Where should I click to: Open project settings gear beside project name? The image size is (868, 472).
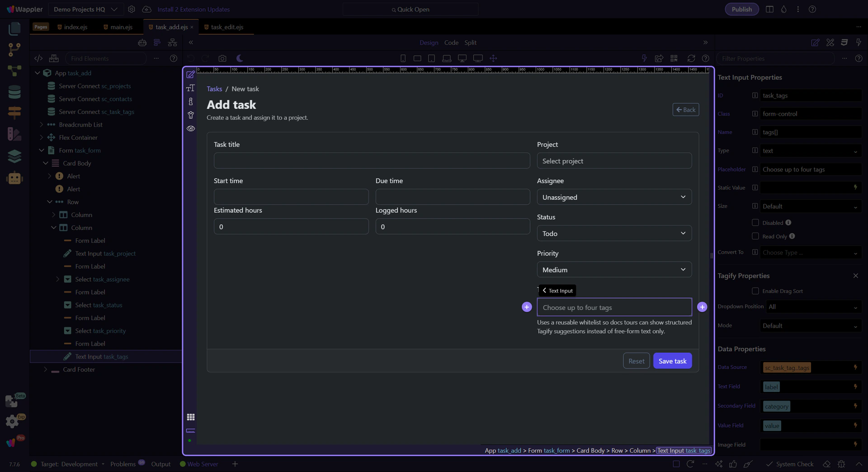(132, 9)
